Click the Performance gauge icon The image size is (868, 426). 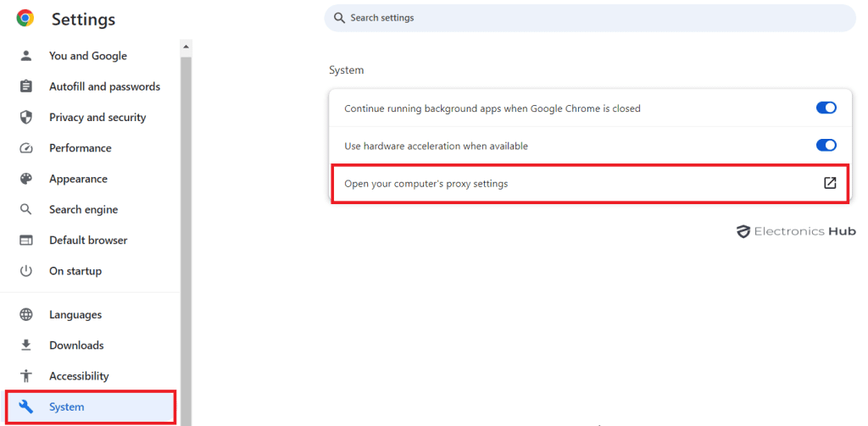[x=26, y=148]
